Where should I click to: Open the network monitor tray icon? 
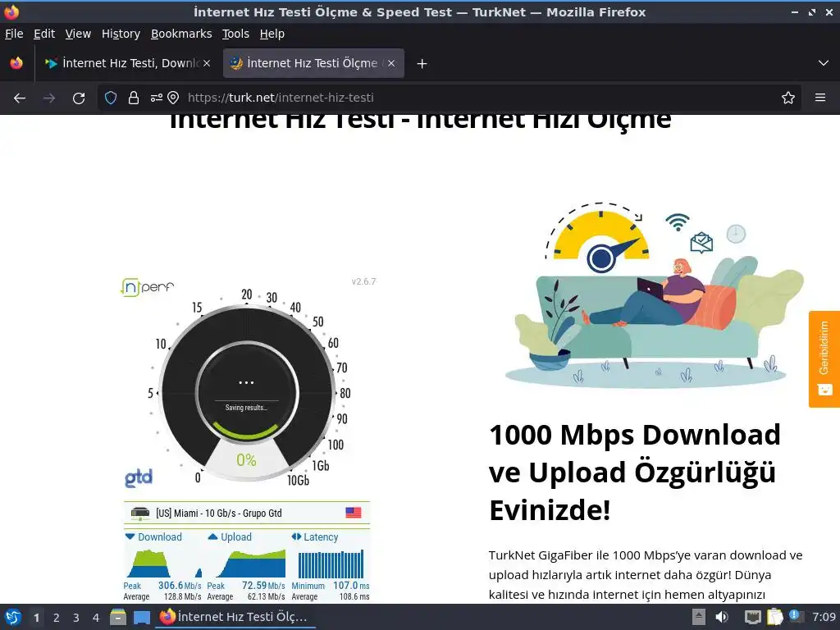click(753, 617)
